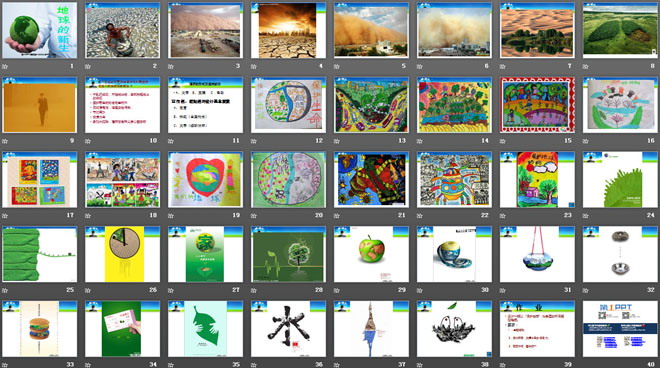This screenshot has height=368, width=660.
Task: Select slide 34 green poster with hand card
Action: [x=122, y=328]
